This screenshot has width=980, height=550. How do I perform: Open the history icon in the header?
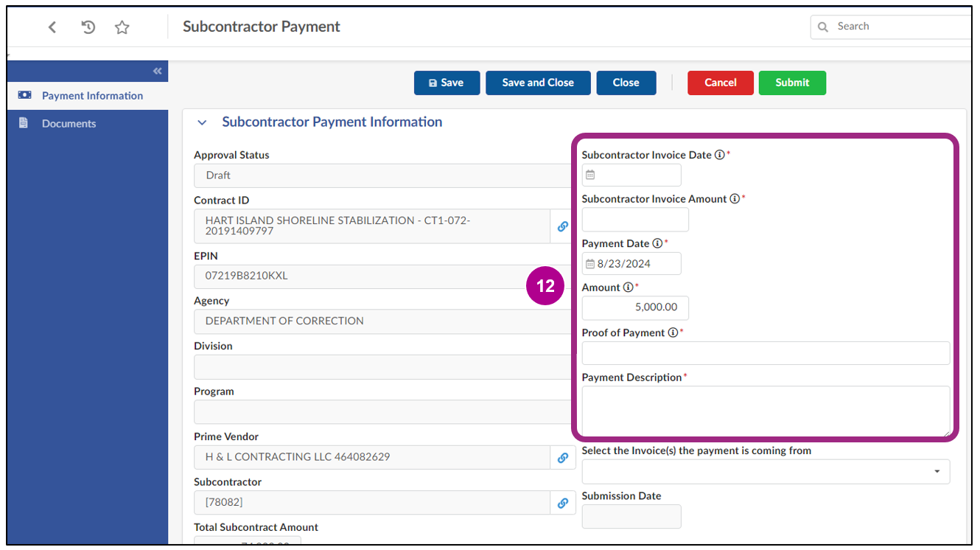(88, 27)
